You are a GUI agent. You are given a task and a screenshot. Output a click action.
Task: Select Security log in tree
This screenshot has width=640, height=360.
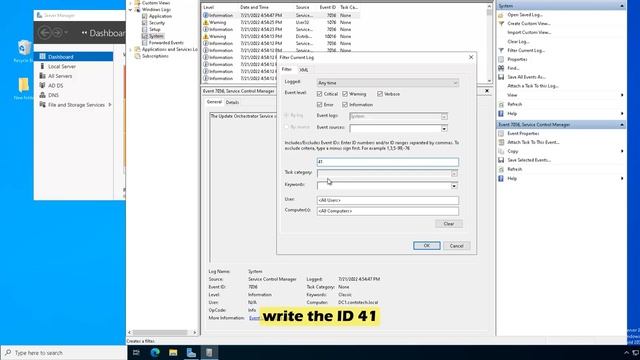coord(157,23)
